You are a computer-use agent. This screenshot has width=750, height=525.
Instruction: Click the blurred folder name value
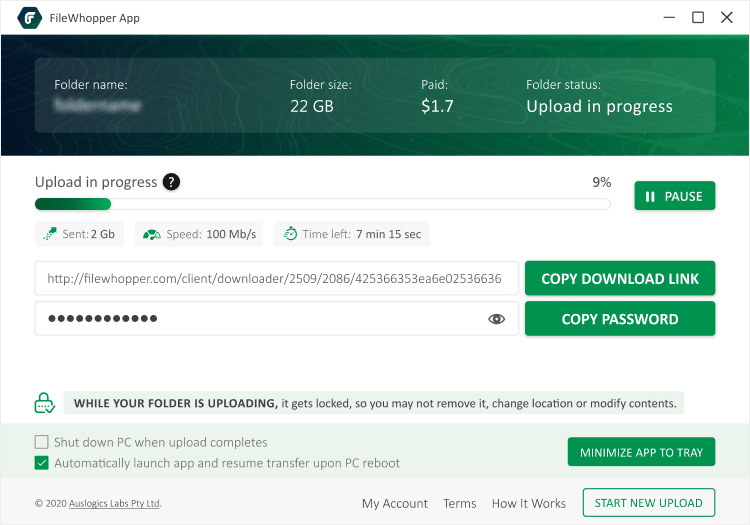point(97,105)
